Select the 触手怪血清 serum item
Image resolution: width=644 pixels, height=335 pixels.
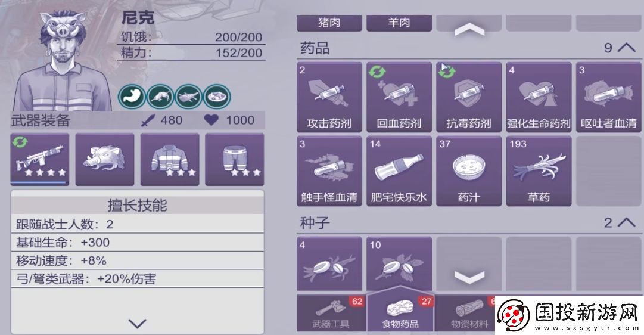click(329, 171)
